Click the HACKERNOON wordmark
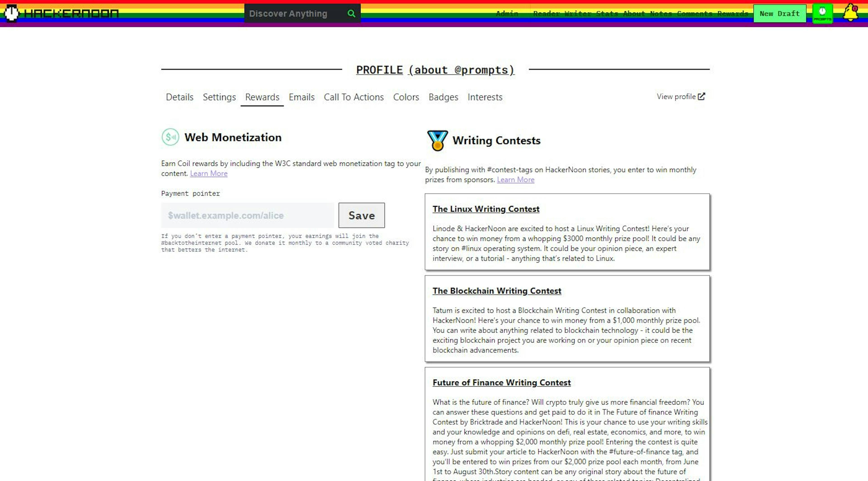Image resolution: width=868 pixels, height=481 pixels. pyautogui.click(x=71, y=14)
